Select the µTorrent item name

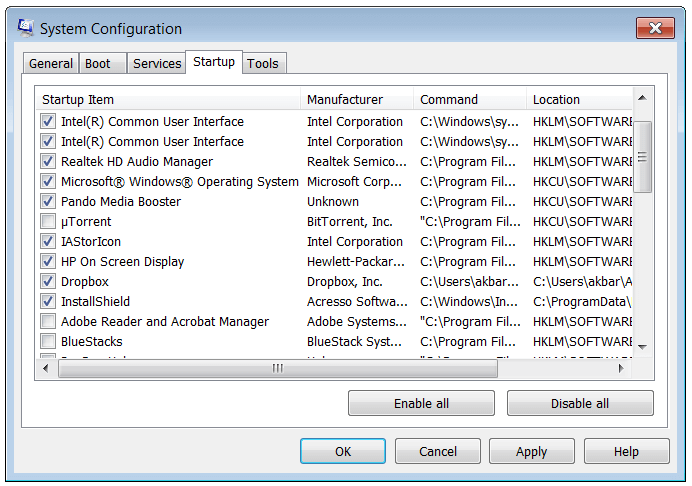pyautogui.click(x=86, y=222)
